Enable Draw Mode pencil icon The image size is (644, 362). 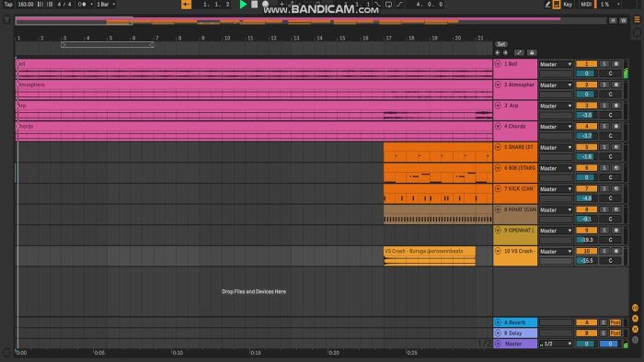[547, 5]
